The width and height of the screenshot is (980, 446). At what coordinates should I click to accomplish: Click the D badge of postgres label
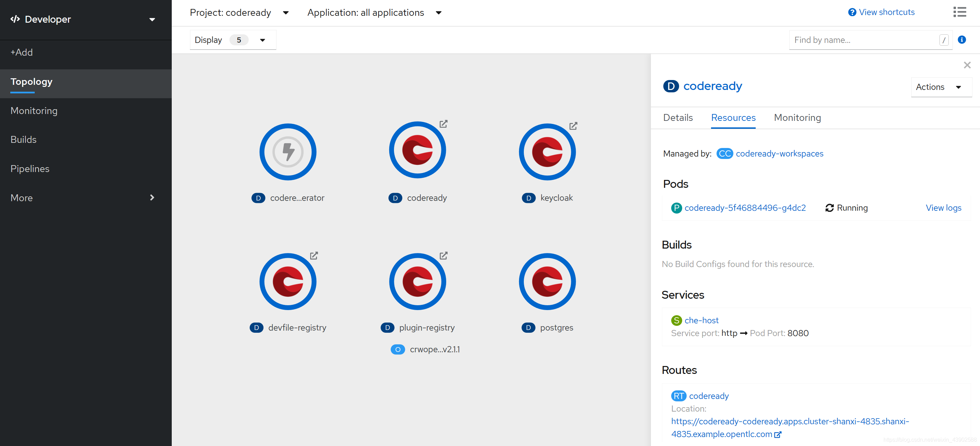click(528, 328)
